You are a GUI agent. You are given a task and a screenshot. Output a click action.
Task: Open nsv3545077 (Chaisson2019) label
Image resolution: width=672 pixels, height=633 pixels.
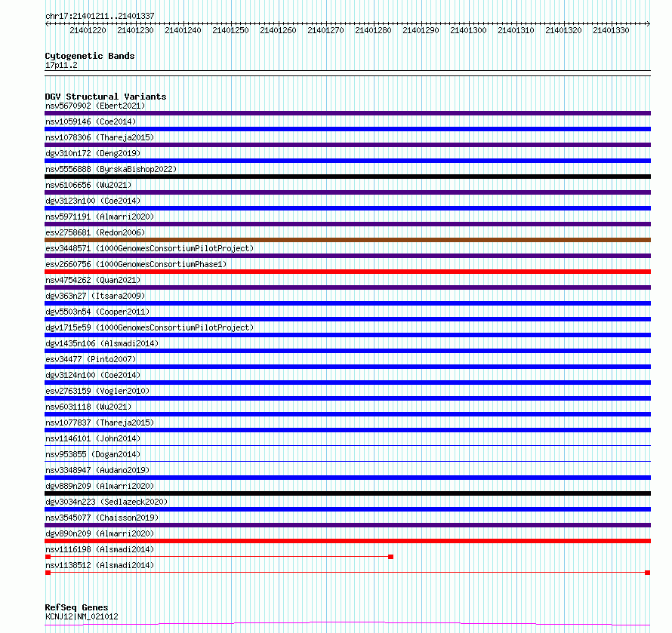tap(102, 518)
